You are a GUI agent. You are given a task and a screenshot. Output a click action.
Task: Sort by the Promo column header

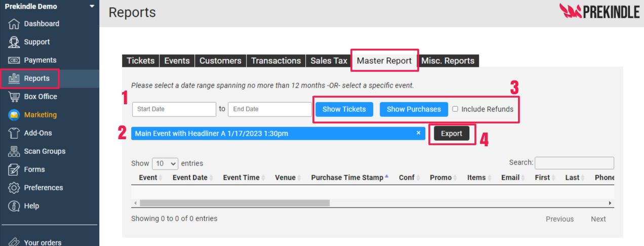coord(444,178)
